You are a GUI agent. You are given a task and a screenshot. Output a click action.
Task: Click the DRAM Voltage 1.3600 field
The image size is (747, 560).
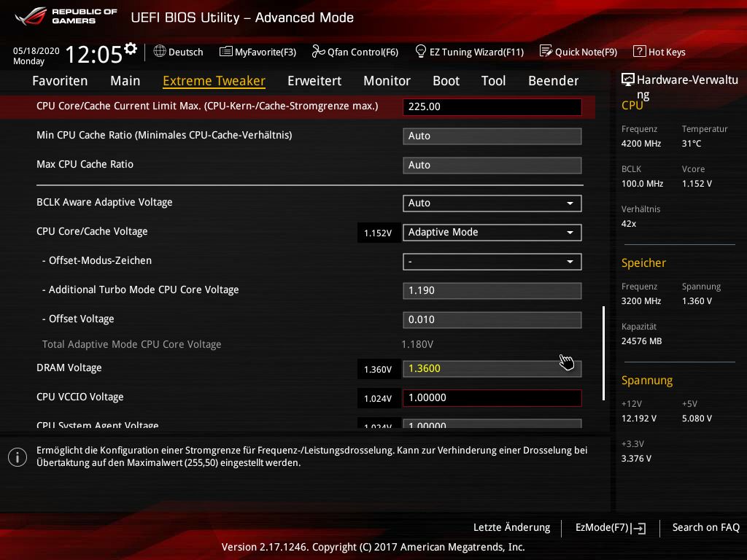click(492, 368)
